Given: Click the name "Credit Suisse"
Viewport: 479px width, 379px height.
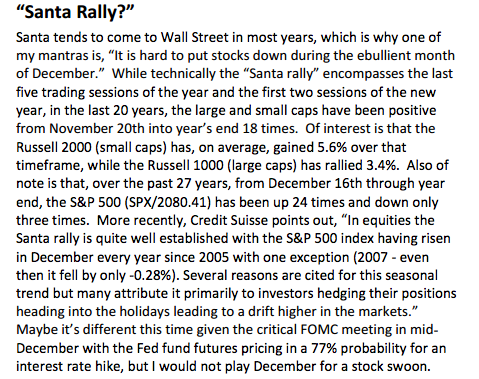Looking at the screenshot, I should (x=230, y=220).
